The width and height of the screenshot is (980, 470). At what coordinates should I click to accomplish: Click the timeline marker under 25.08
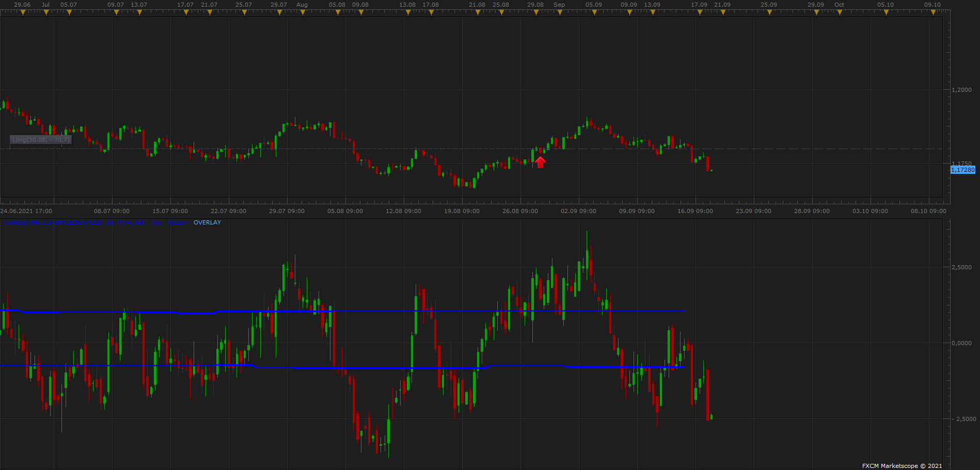point(501,13)
